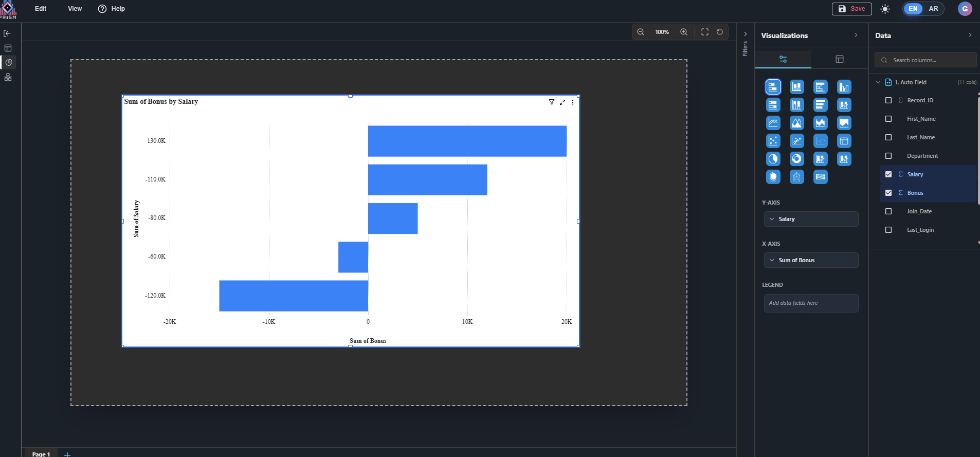Click the globe map visualization icon
Screen dimensions: 980x457
(773, 177)
